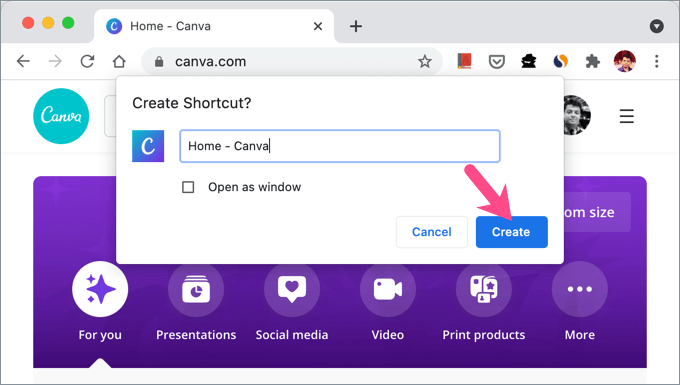Close the Home - Canva tab

click(318, 26)
